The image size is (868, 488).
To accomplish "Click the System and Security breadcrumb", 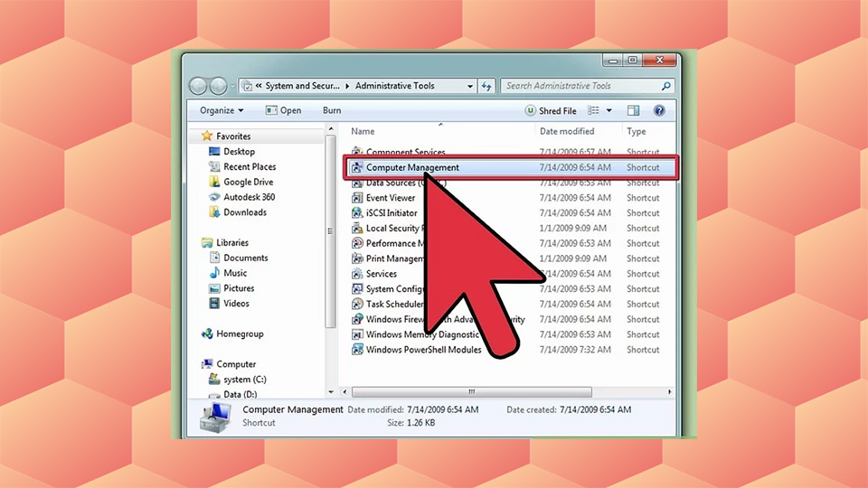I will tap(302, 86).
